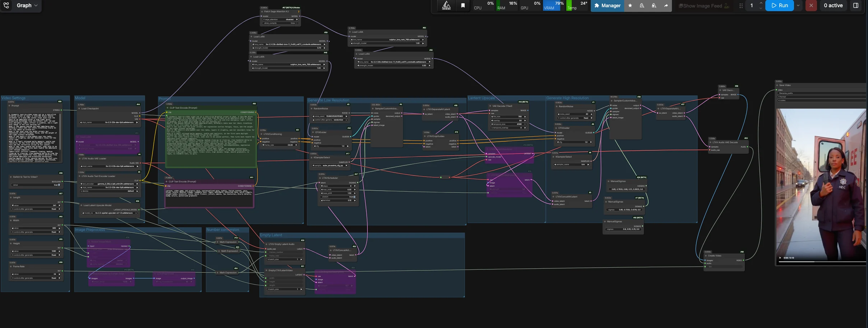Screen dimensions: 868x328
Task: Toggle Switch to Text to Video value
Action: click(x=36, y=185)
